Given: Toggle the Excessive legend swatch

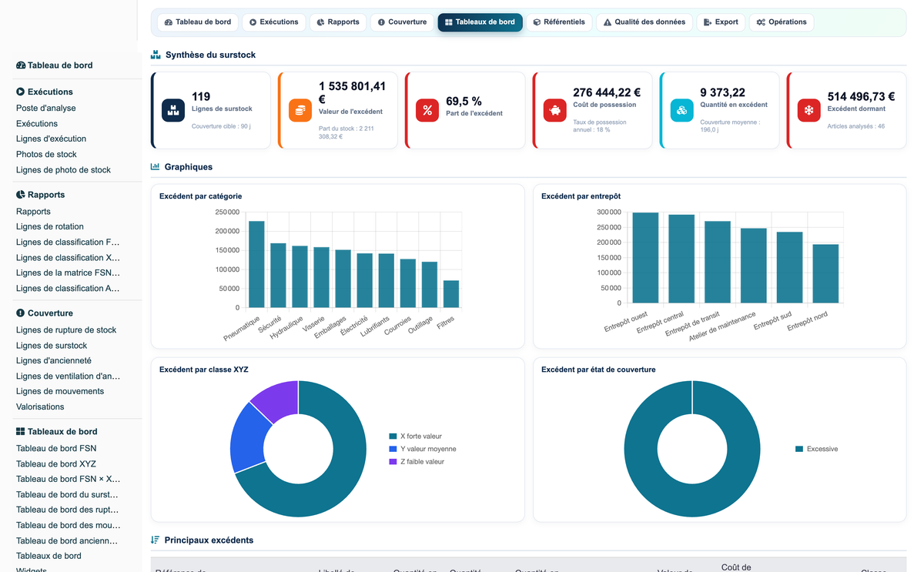Looking at the screenshot, I should [x=799, y=449].
